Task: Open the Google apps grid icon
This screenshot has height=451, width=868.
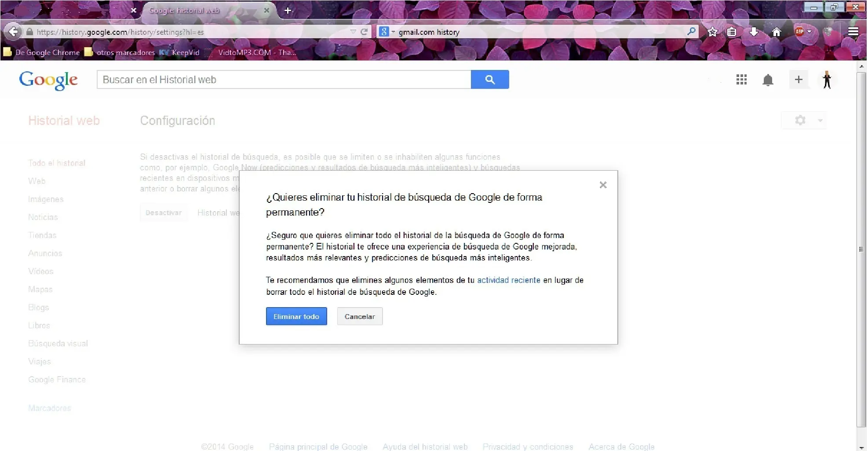Action: coord(741,80)
